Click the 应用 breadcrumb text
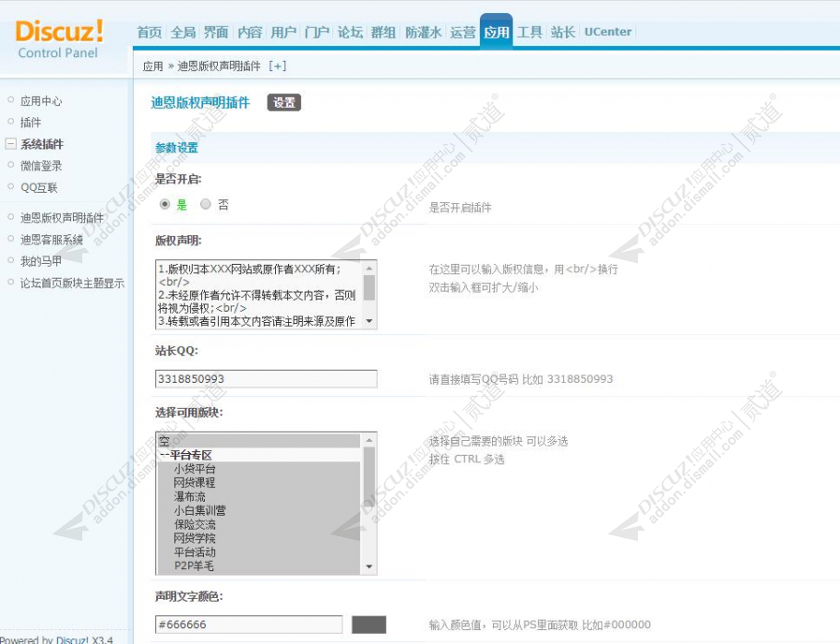This screenshot has width=840, height=644. pyautogui.click(x=152, y=66)
